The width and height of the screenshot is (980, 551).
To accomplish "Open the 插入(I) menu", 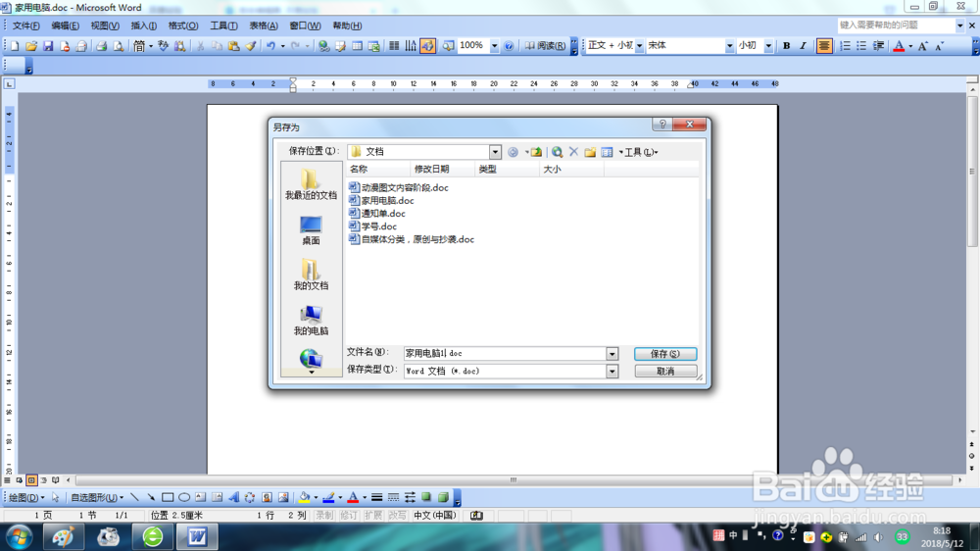I will [144, 25].
